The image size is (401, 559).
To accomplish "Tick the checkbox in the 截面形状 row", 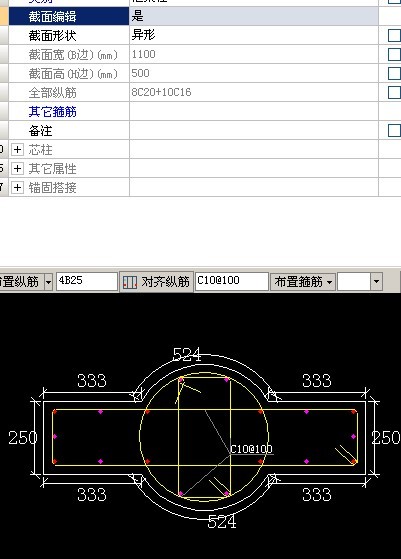I will click(x=394, y=36).
